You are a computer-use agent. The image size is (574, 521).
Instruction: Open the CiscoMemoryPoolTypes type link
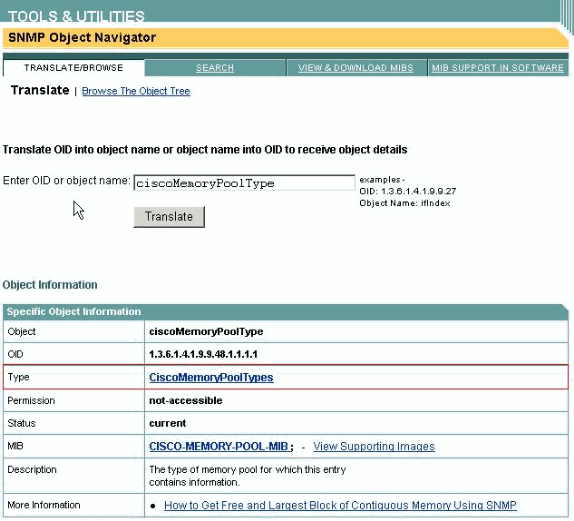[x=211, y=377]
